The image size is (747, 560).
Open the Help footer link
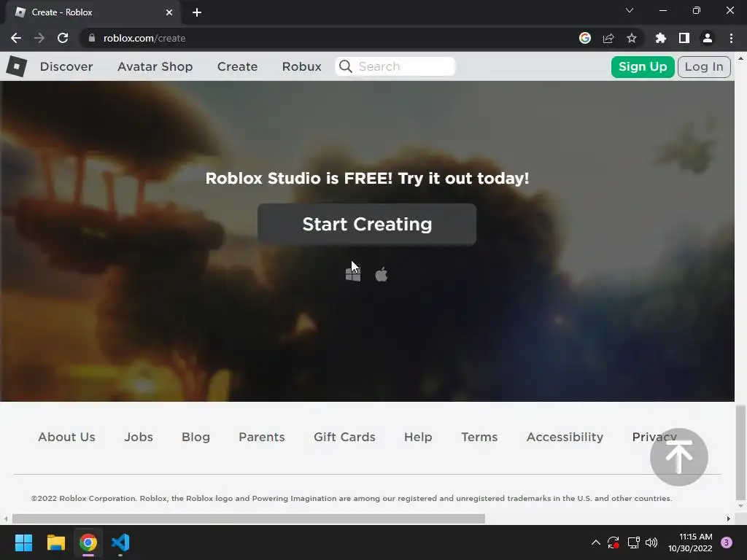pyautogui.click(x=418, y=437)
